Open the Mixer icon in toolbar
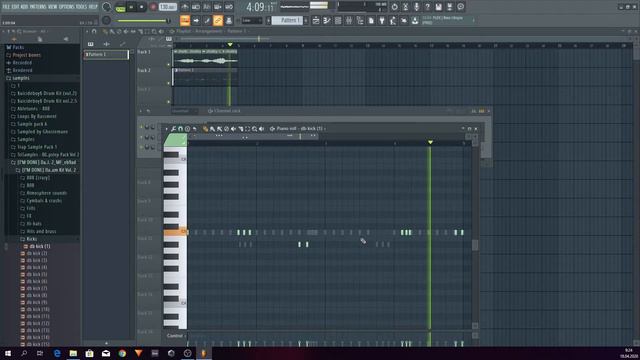Screen dimensions: 640x360 (349, 20)
